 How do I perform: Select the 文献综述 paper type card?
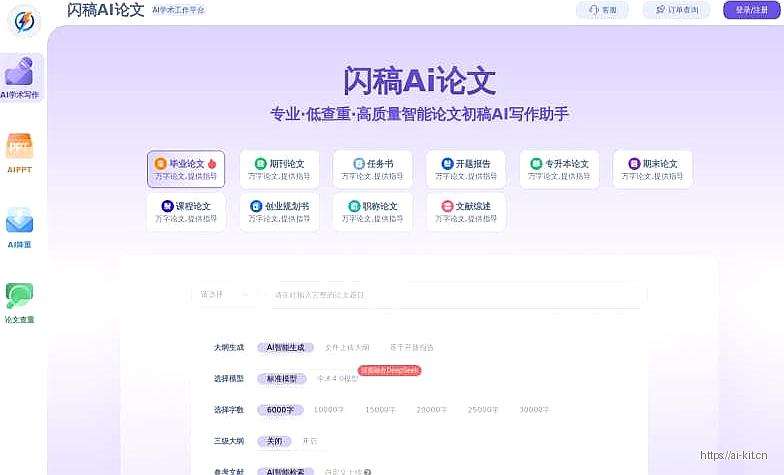[465, 212]
